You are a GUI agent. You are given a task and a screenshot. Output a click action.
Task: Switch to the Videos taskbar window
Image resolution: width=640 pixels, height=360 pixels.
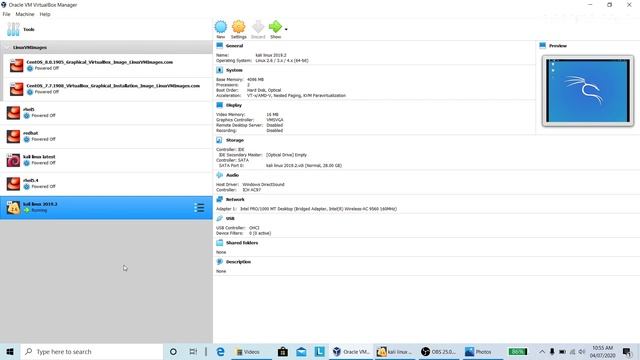pyautogui.click(x=251, y=351)
